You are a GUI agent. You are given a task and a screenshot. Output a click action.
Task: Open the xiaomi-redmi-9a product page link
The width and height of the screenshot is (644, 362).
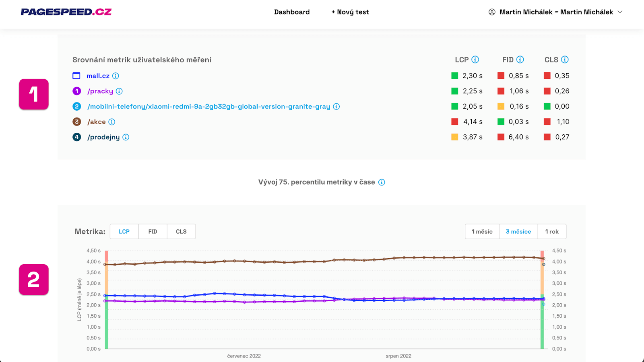[208, 106]
